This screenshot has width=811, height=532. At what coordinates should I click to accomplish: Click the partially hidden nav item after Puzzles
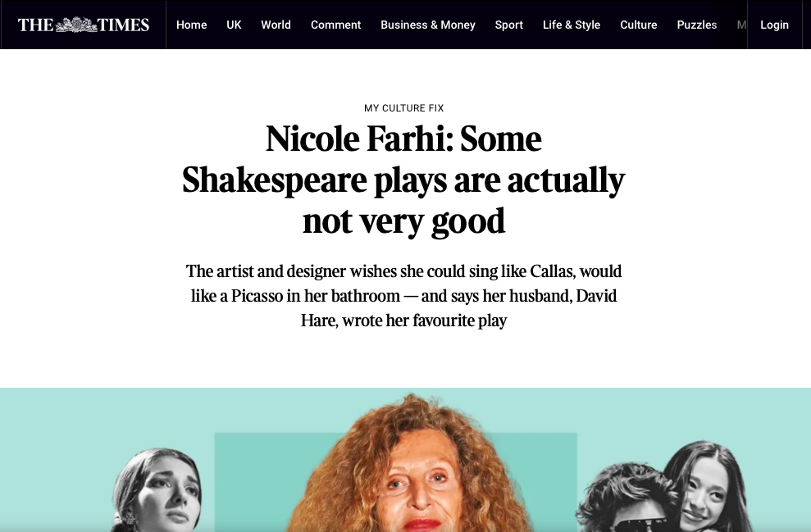click(x=741, y=25)
